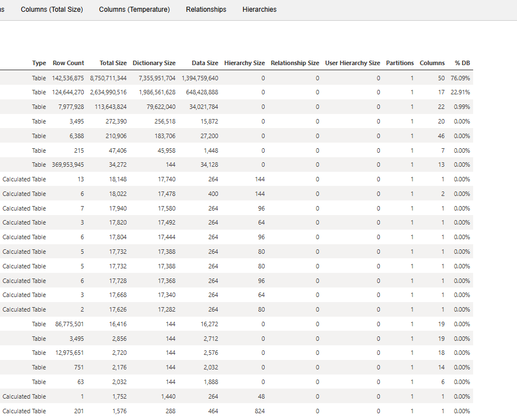Sort by User Hierarchy Size header
Image resolution: width=517 pixels, height=420 pixels.
coord(352,63)
